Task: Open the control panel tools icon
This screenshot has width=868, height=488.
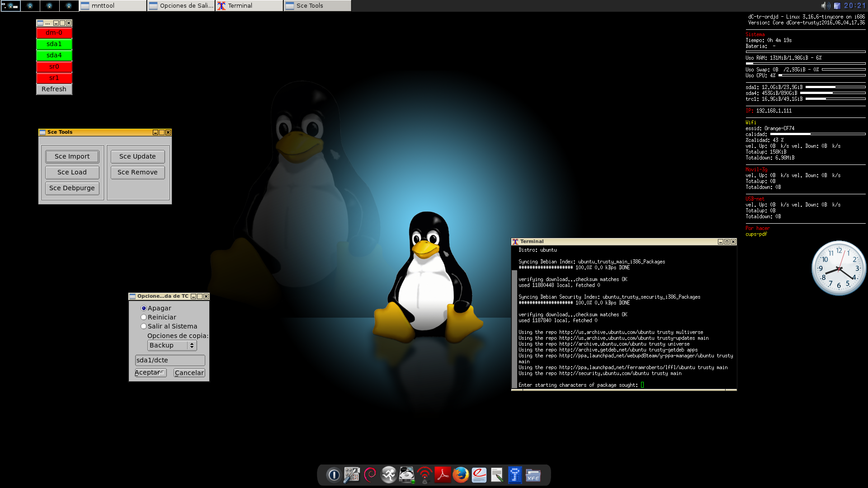Action: pyautogui.click(x=352, y=475)
